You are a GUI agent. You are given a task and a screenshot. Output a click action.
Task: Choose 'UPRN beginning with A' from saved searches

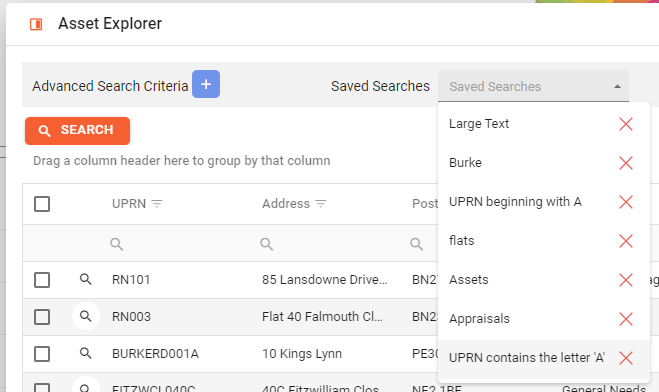[x=515, y=202]
